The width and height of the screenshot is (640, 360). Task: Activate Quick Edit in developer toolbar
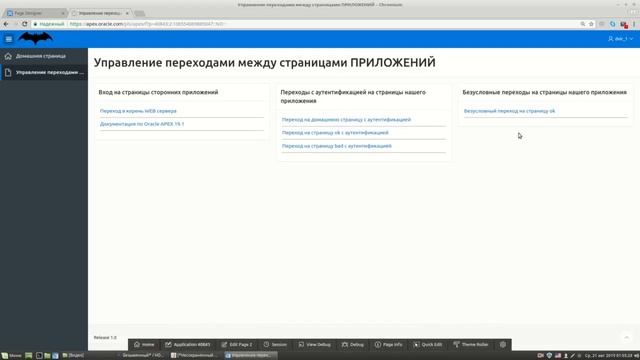click(x=428, y=344)
